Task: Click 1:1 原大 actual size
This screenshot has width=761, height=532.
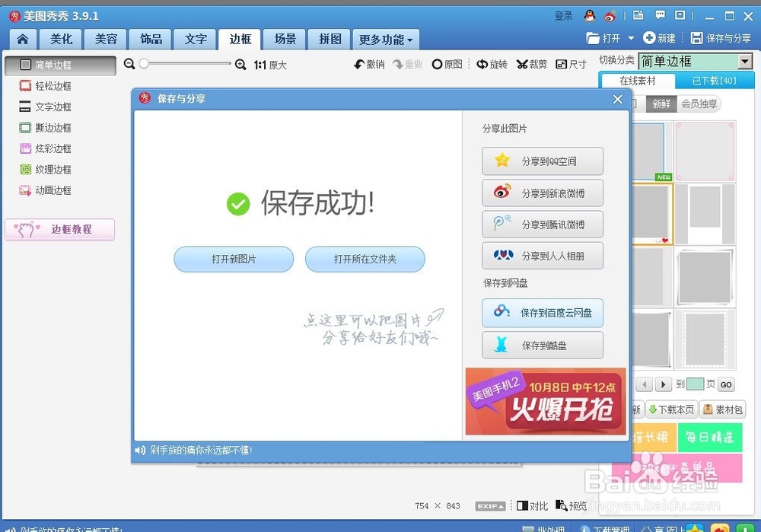Action: 270,65
